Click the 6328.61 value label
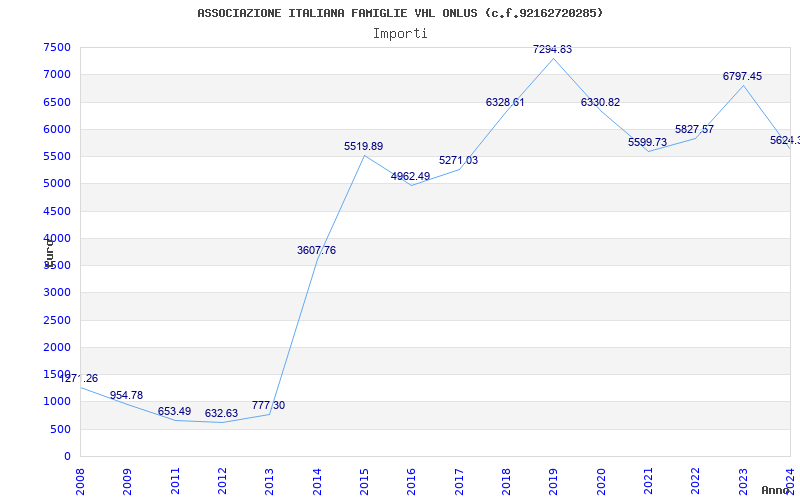The image size is (800, 500). pos(505,103)
